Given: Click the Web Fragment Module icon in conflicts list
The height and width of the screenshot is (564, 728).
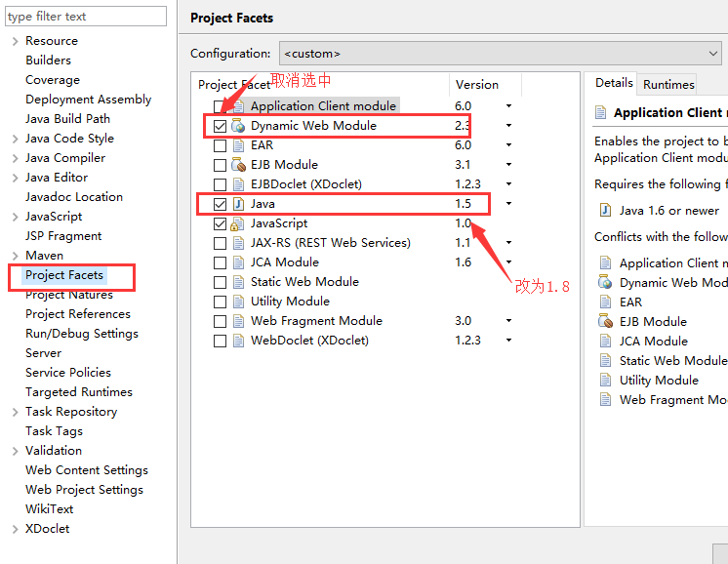Looking at the screenshot, I should (605, 399).
